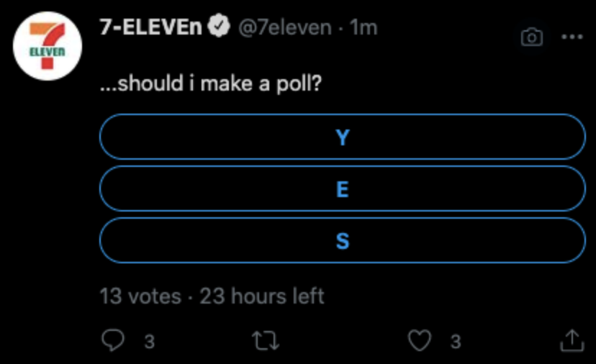Screen dimensions: 596x364
Task: Vote for poll option Y
Action: pyautogui.click(x=342, y=137)
